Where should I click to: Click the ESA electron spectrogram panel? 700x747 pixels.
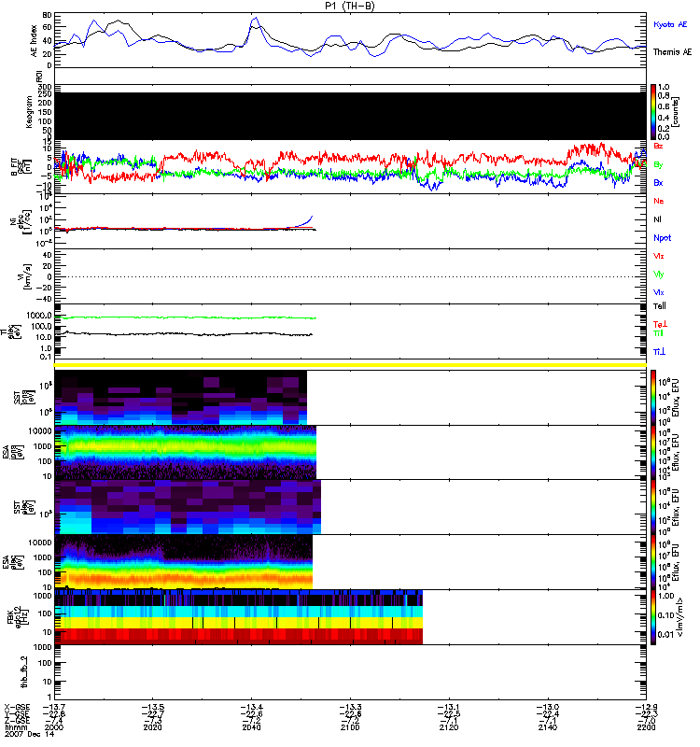coord(183,562)
